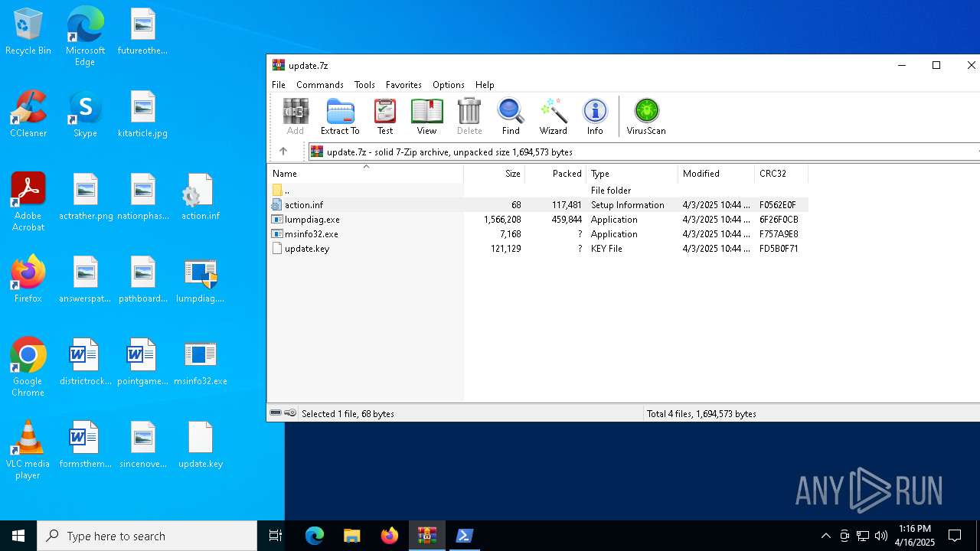Open the Find tool in WinRAR
Image resolution: width=980 pixels, height=551 pixels.
pyautogui.click(x=511, y=116)
